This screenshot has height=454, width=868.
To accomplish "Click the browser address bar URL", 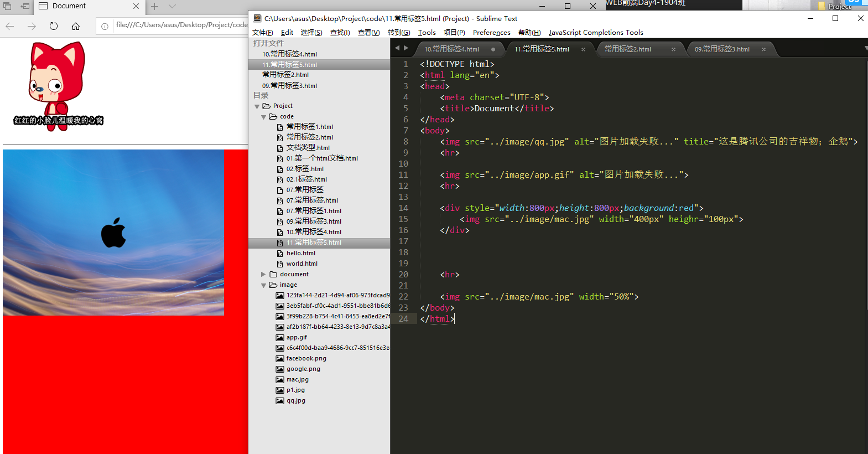I will click(181, 25).
